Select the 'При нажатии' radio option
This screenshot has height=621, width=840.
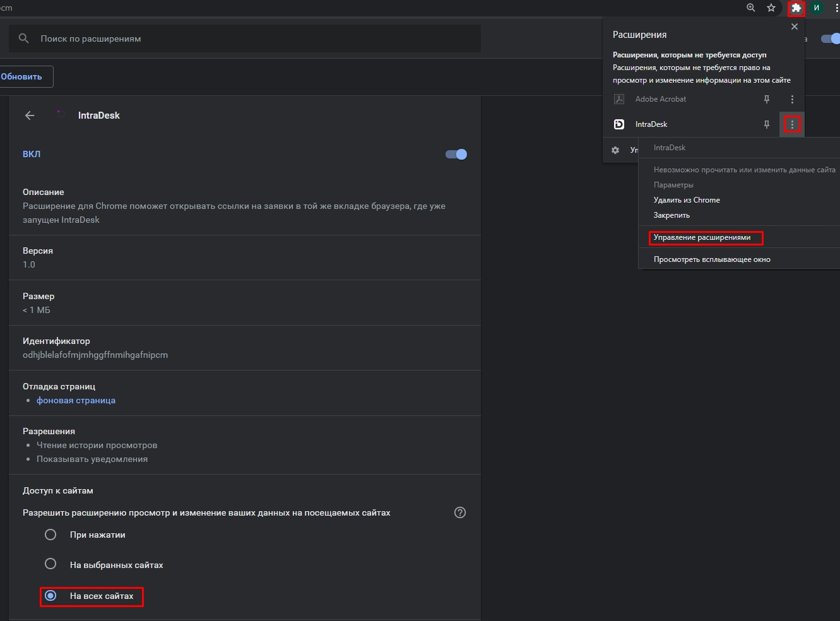50,535
